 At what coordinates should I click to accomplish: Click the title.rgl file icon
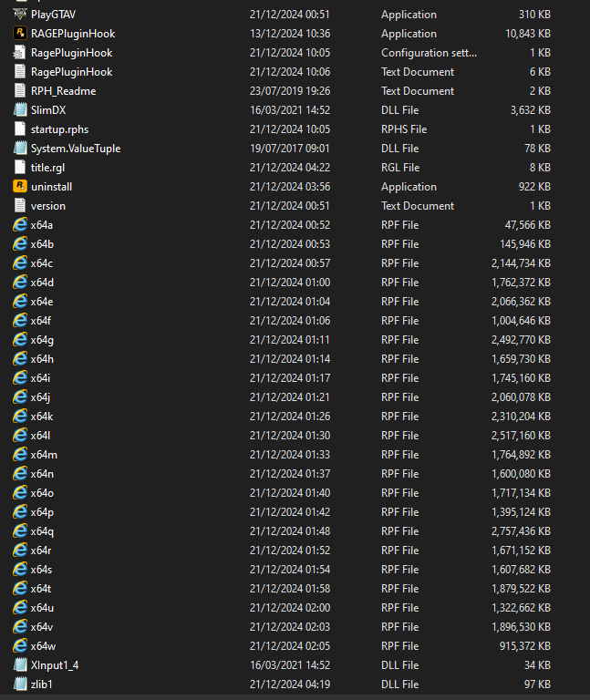[20, 168]
